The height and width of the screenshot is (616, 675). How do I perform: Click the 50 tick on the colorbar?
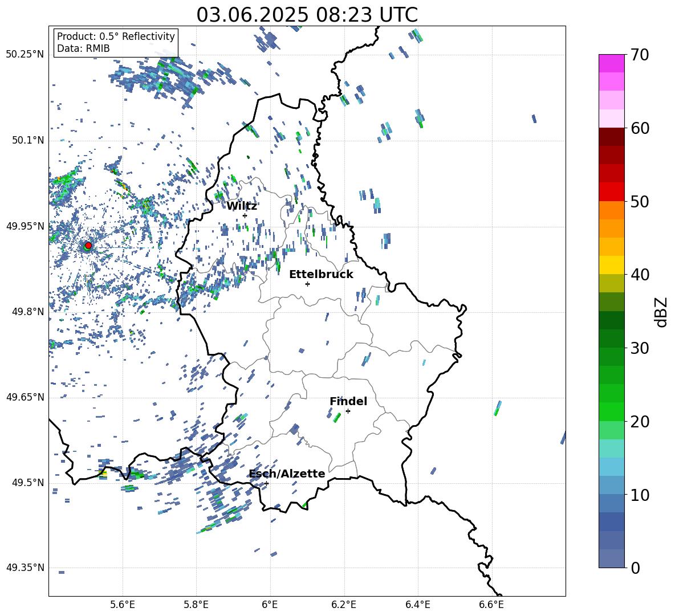pyautogui.click(x=640, y=201)
